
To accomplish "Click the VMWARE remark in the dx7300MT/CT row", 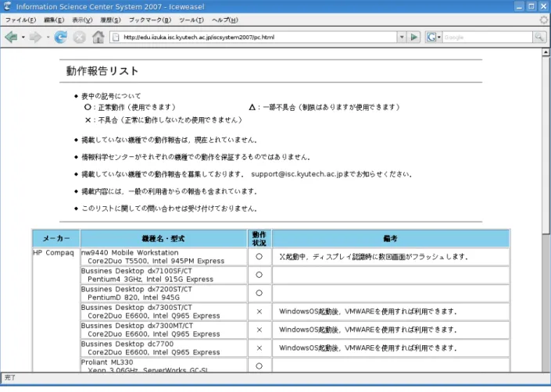I will [391, 330].
